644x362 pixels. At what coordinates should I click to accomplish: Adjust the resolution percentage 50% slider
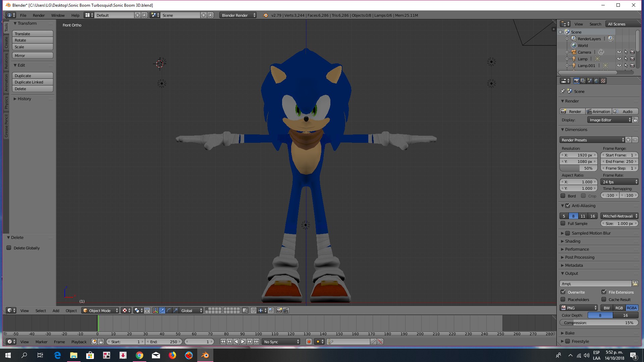pos(579,168)
